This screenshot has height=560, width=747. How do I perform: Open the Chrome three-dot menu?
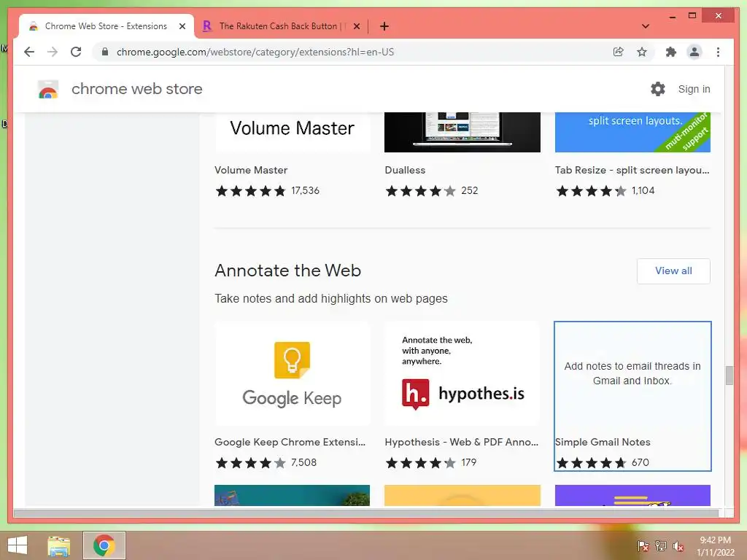pyautogui.click(x=718, y=52)
